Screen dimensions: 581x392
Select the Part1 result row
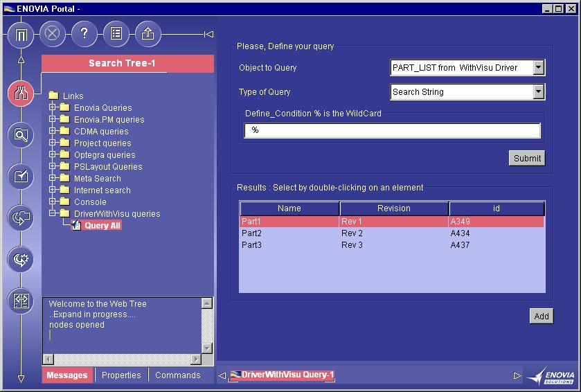tap(392, 222)
